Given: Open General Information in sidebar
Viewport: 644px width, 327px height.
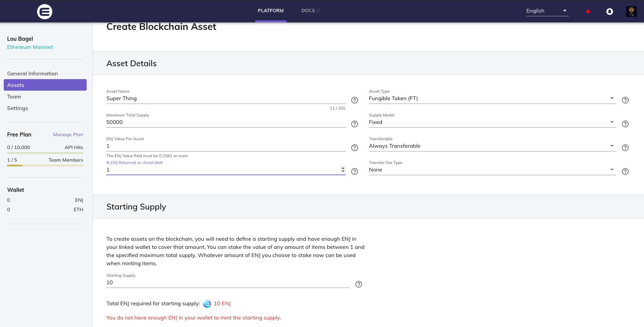Looking at the screenshot, I should pos(33,73).
